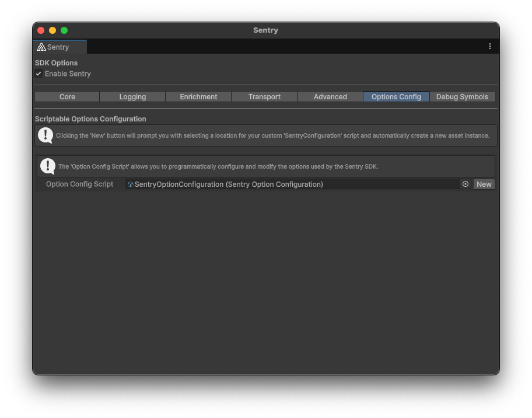Switch to the Core tab
This screenshot has width=532, height=418.
66,96
